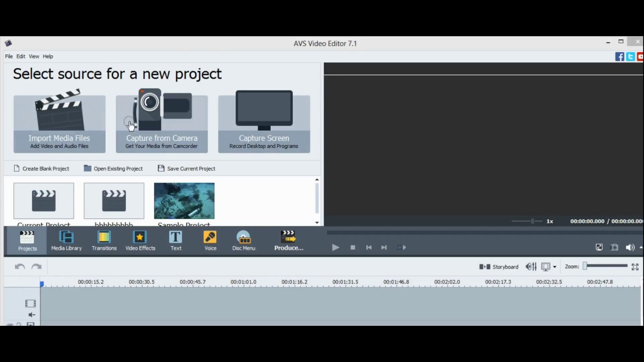Click Open Existing Project

[113, 168]
